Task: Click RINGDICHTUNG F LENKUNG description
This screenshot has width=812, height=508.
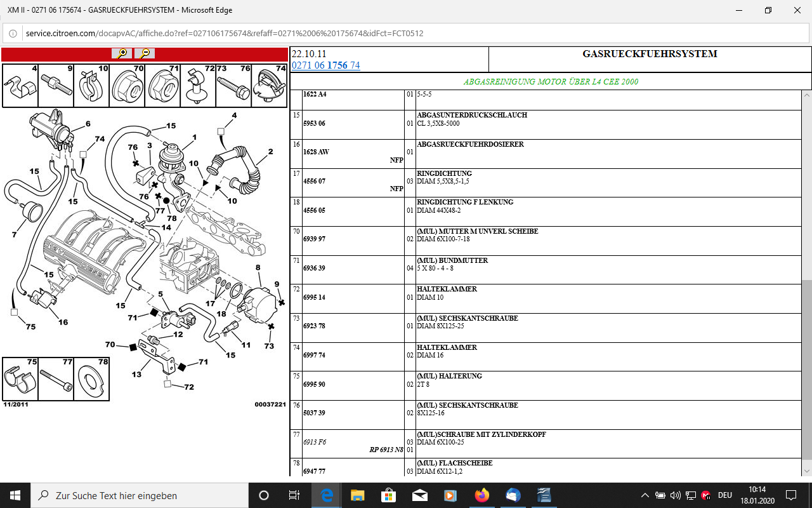Action: click(x=465, y=202)
